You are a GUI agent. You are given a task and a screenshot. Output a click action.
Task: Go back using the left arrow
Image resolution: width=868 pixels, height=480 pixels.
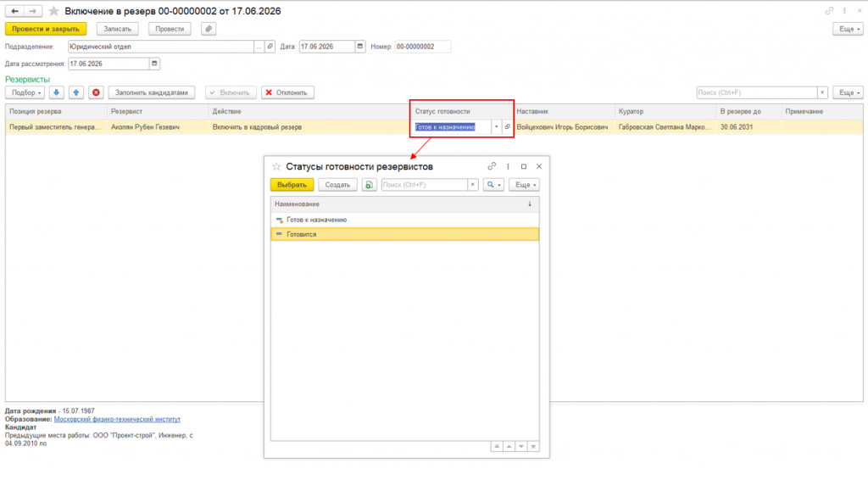coord(14,11)
